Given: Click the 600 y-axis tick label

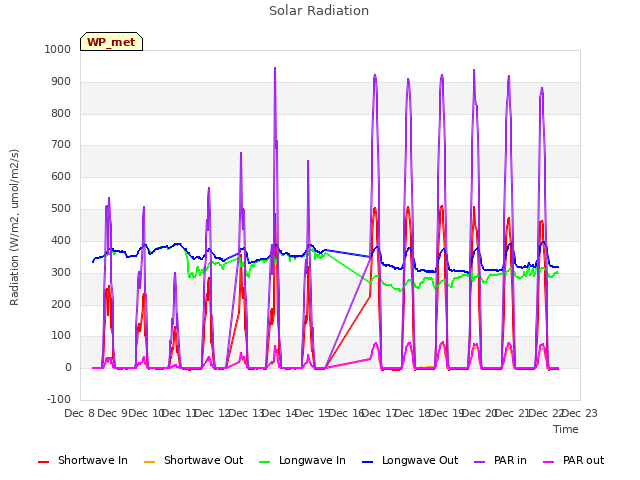Looking at the screenshot, I should coord(61,177).
